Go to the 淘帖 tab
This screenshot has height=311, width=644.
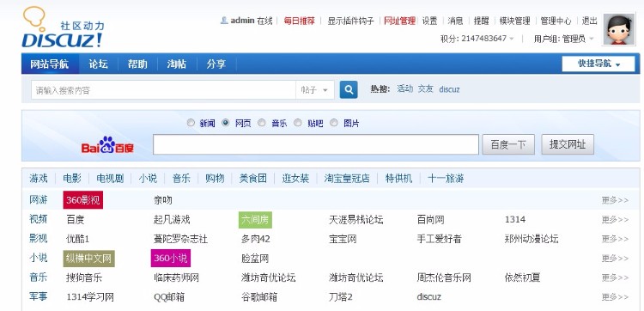click(177, 64)
